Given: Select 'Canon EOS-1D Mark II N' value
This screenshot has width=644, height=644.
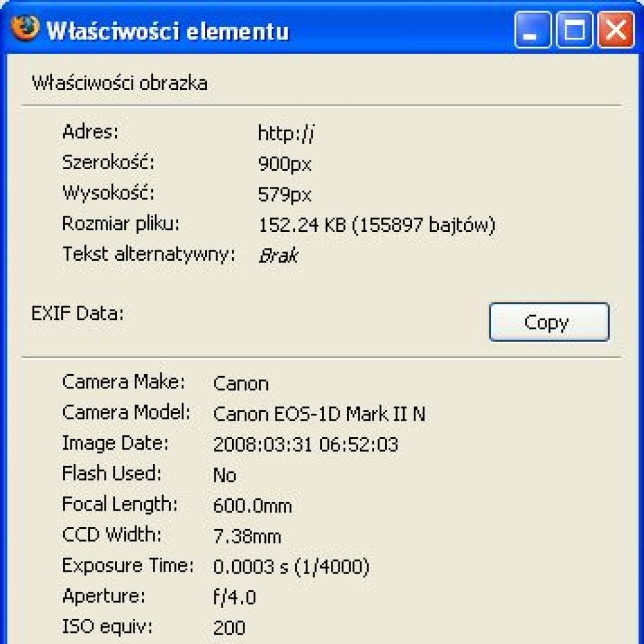Looking at the screenshot, I should pos(319,414).
